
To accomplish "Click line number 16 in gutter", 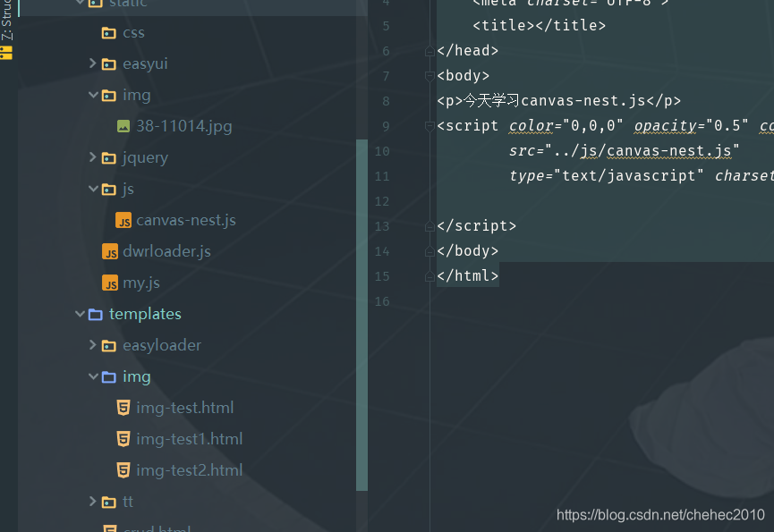I will 382,301.
